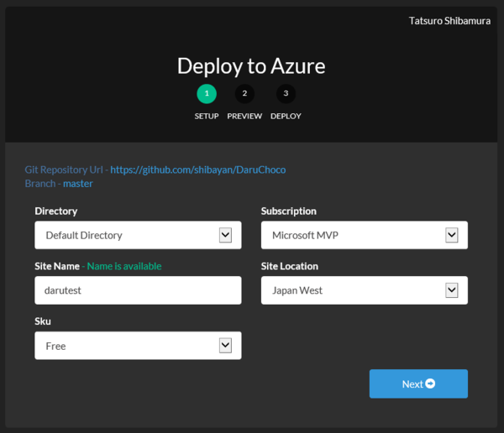504x433 pixels.
Task: Click the PREVIEW step label
Action: click(244, 116)
